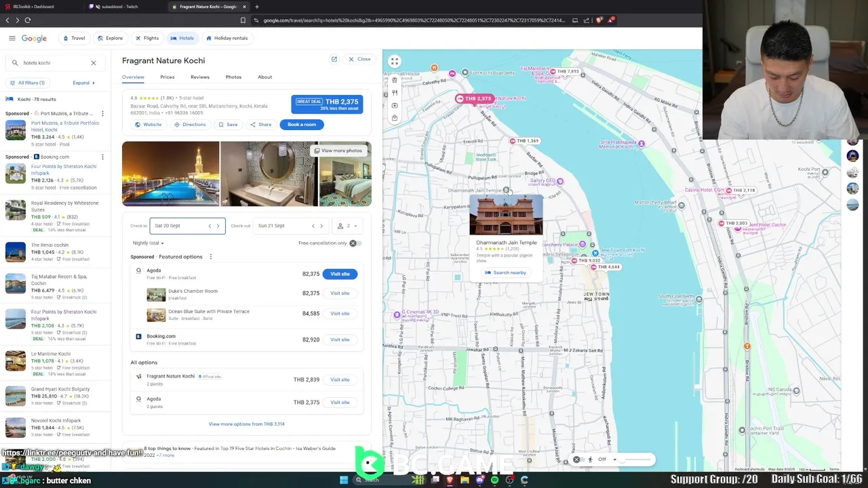Viewport: 868px width, 488px height.
Task: Switch to the Overview tab
Action: (133, 77)
